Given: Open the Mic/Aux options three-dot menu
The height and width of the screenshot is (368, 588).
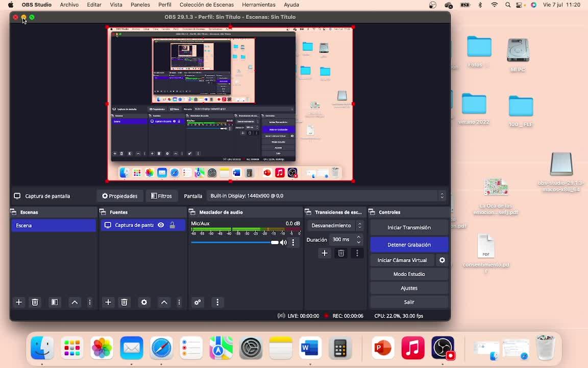Looking at the screenshot, I should pyautogui.click(x=293, y=242).
